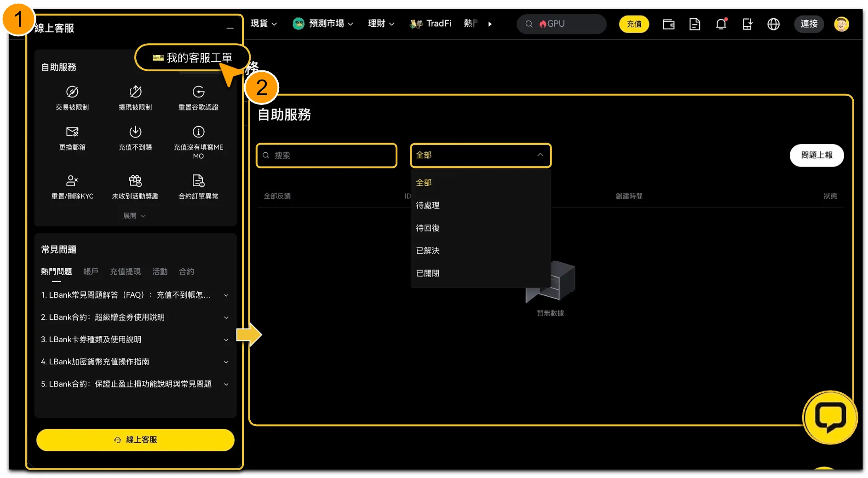Select 已解決 in the status dropdown list
The height and width of the screenshot is (478, 868).
(x=481, y=250)
